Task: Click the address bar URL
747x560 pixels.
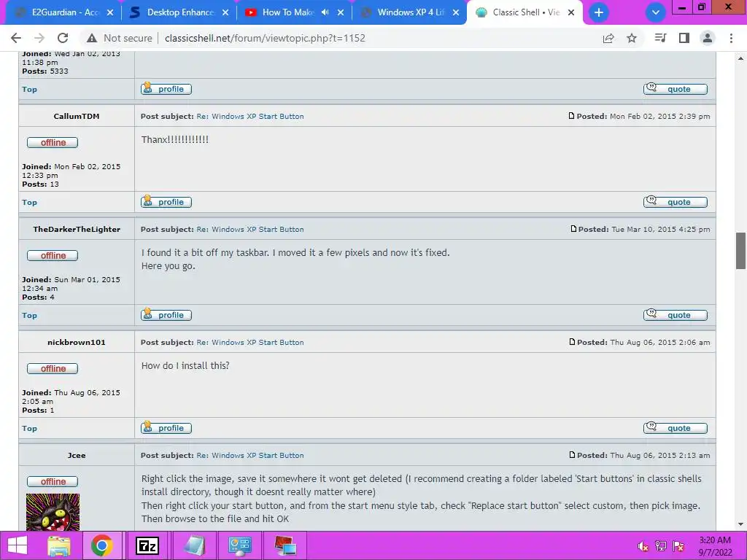Action: pyautogui.click(x=265, y=38)
